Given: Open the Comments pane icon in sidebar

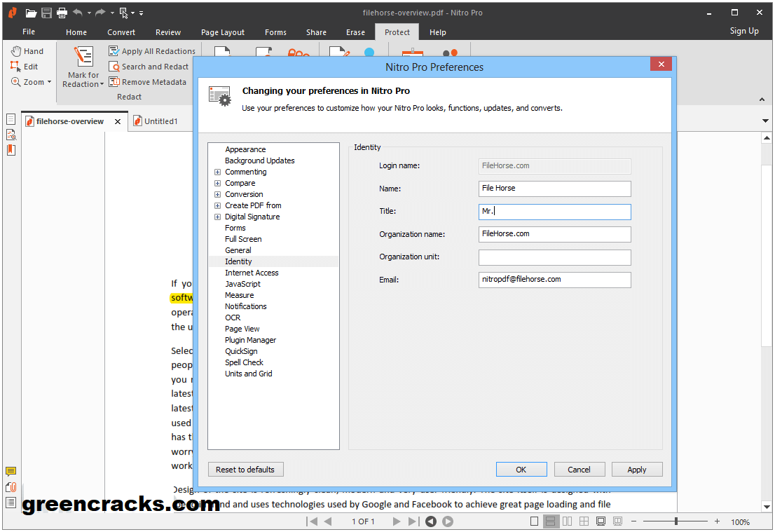Looking at the screenshot, I should coord(11,471).
